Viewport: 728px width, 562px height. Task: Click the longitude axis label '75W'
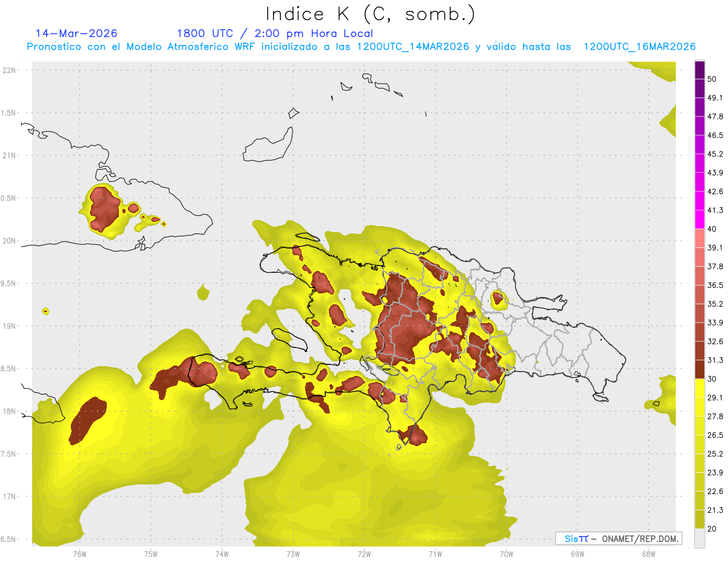150,554
